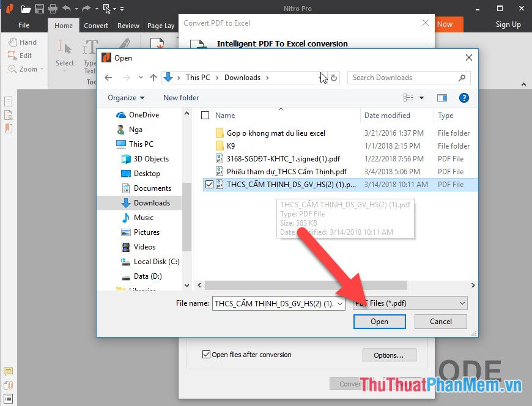Click the Open button
Image resolution: width=532 pixels, height=406 pixels.
pos(379,322)
